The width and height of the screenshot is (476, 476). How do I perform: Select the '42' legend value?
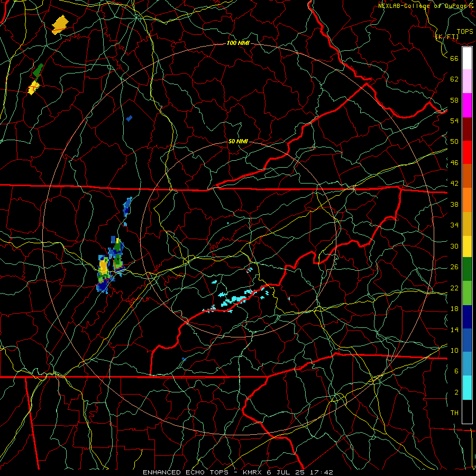454,184
